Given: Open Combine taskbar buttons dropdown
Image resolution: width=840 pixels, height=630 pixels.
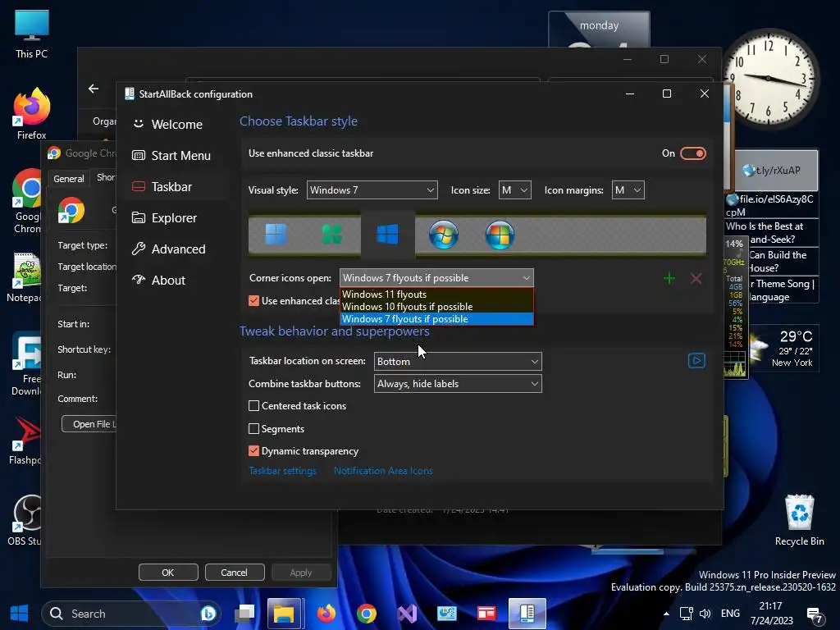Looking at the screenshot, I should coord(458,384).
